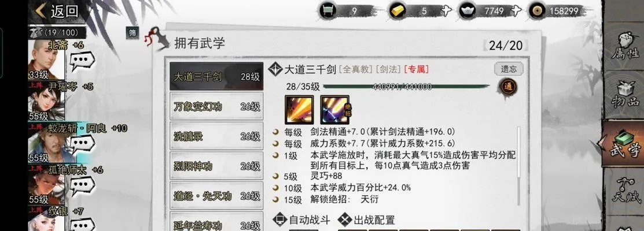
Task: Select character 尹瑶岑 portrait
Action: coord(46,101)
